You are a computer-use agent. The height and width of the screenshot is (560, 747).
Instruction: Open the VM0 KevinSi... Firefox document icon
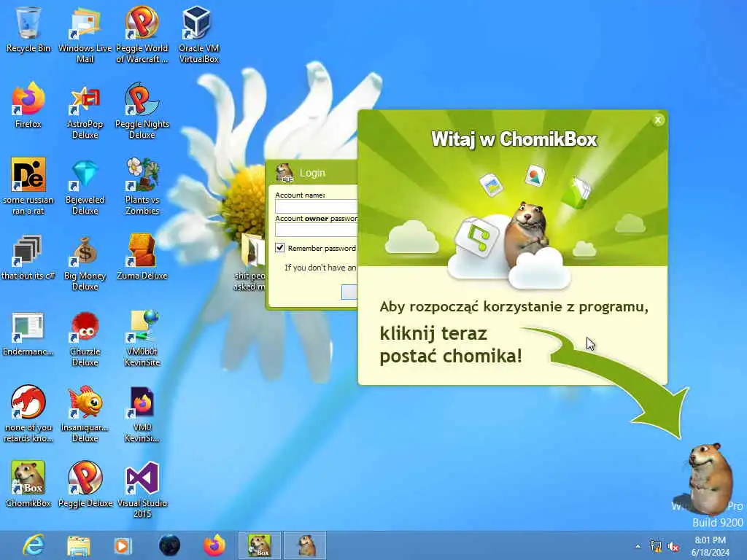[142, 414]
